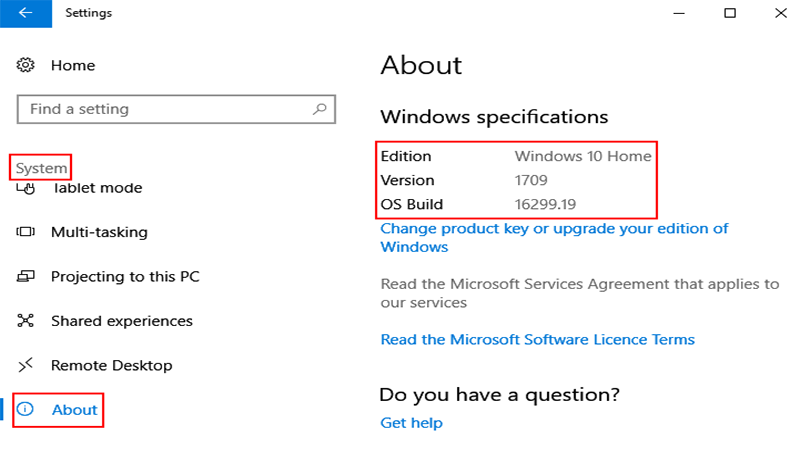Go to Remote Desktop settings
This screenshot has width=800, height=450.
coord(112,365)
